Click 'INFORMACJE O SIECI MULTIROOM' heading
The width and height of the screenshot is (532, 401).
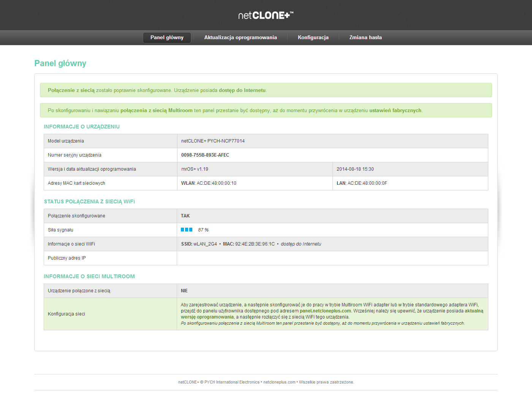point(89,276)
